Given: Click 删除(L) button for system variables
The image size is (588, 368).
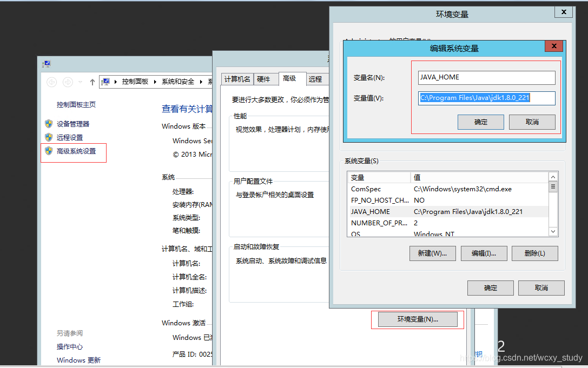Looking at the screenshot, I should pos(535,253).
